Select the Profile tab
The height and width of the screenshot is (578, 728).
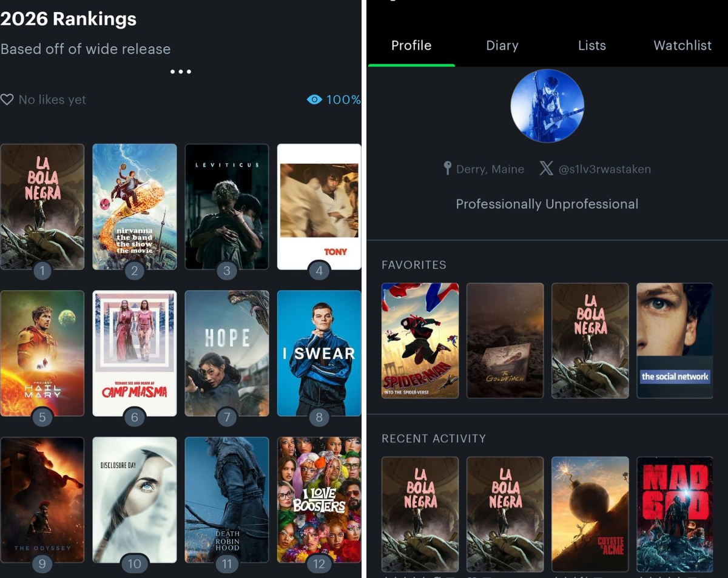411,45
